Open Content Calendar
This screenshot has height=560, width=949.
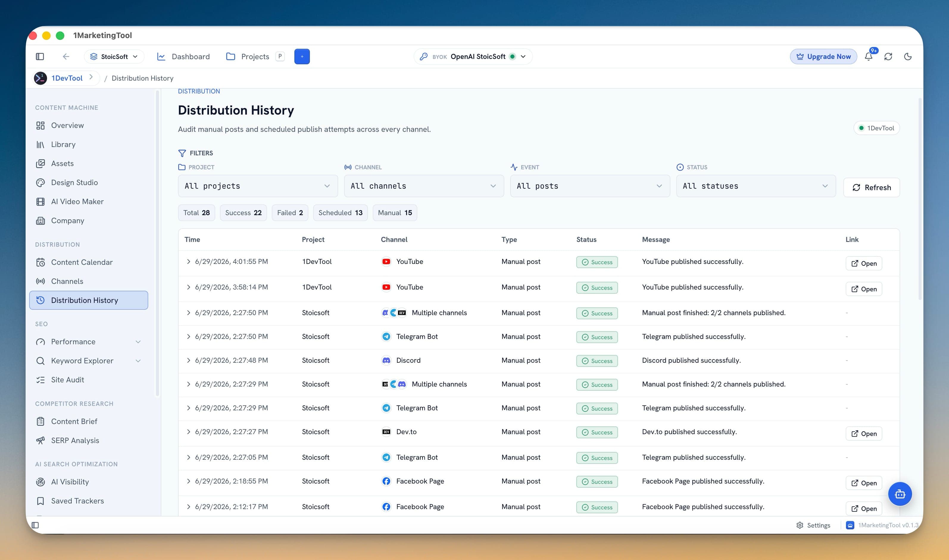tap(89, 262)
